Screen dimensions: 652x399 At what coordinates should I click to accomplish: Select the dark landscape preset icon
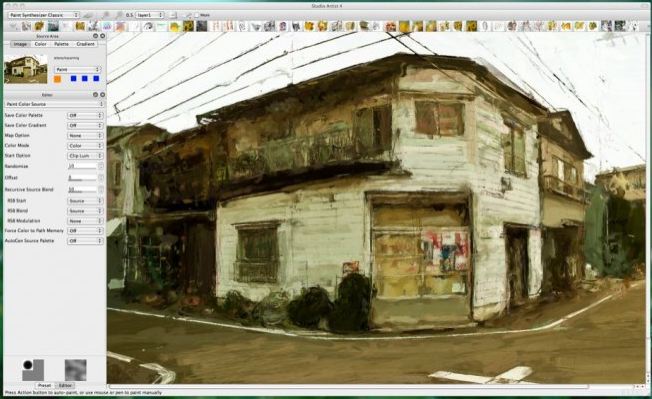[53, 27]
